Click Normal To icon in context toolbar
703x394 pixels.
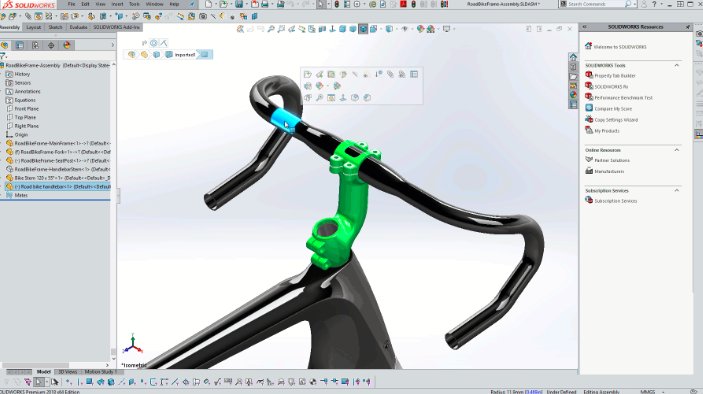tap(343, 98)
